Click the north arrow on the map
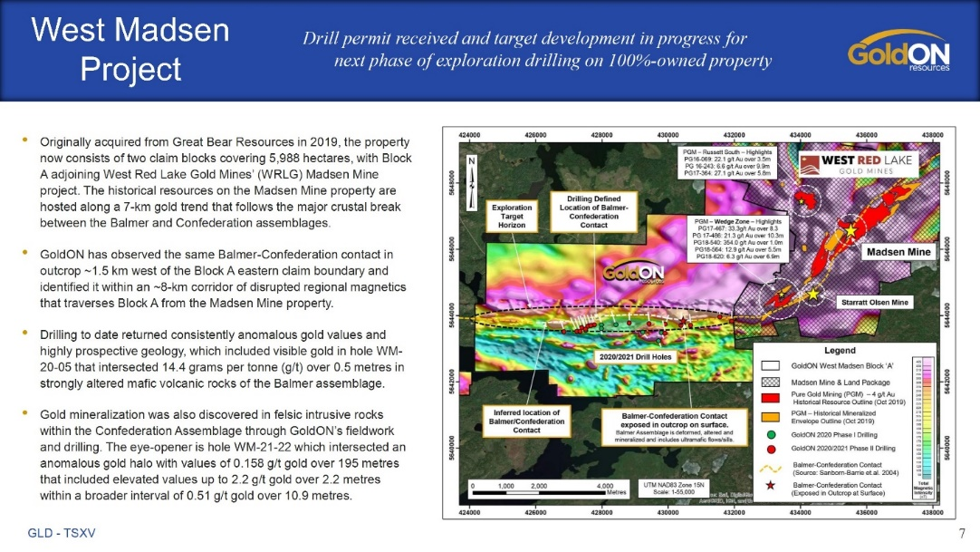 coord(472,181)
